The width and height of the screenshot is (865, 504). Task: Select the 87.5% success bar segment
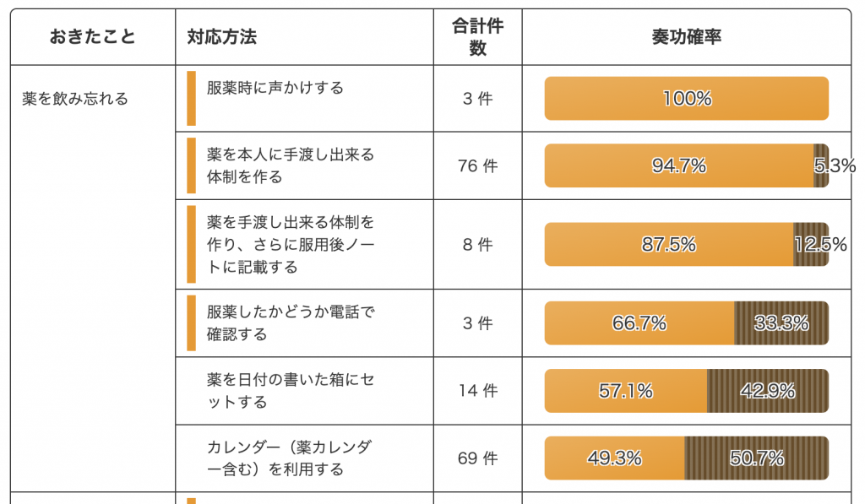pyautogui.click(x=669, y=244)
